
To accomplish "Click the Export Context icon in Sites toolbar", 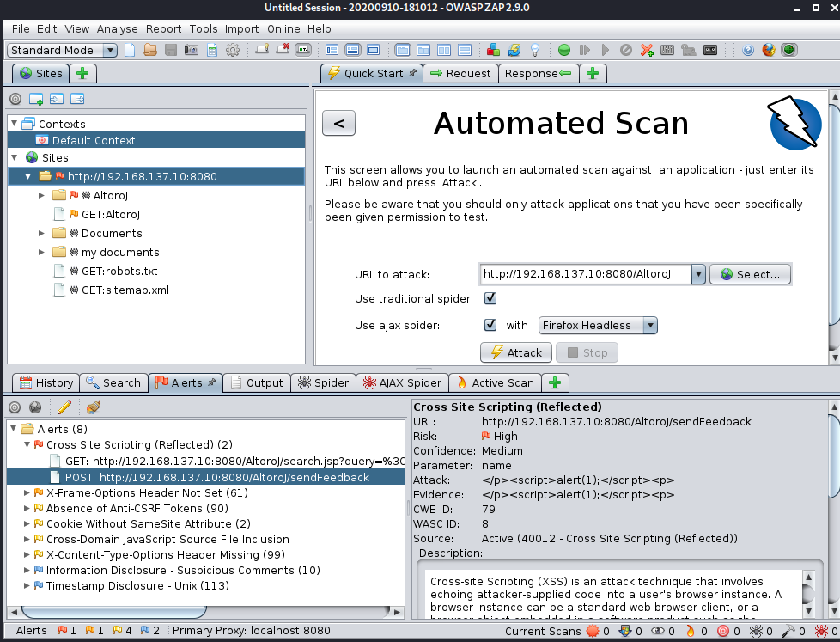I will coord(77,99).
